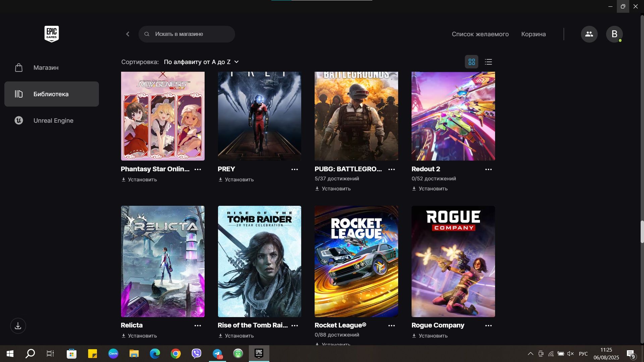Viewport: 644px width, 362px height.
Task: Open options menu for Rogue Company
Action: point(488,326)
